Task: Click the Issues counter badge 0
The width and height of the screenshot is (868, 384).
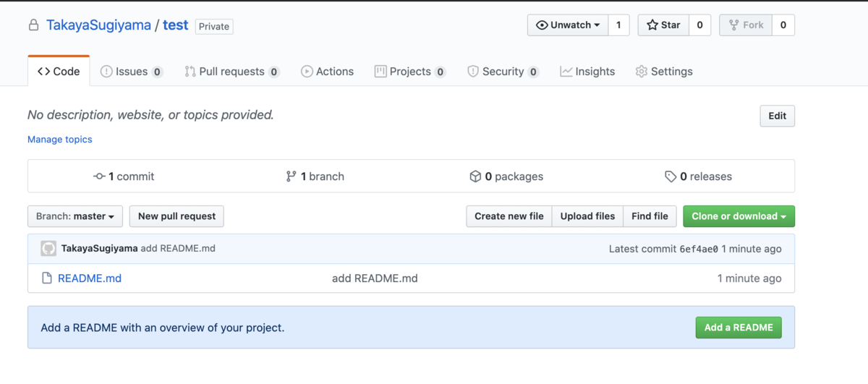Action: tap(158, 72)
